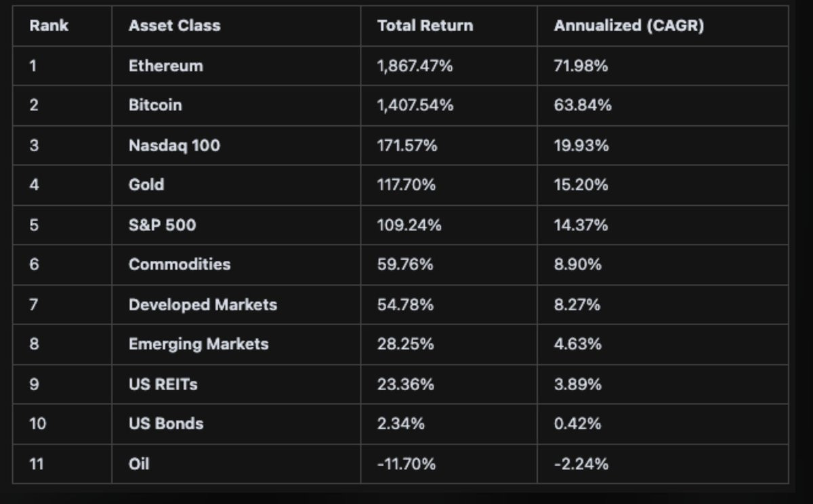Click the Annualized (CAGR) column header
The height and width of the screenshot is (504, 813).
[628, 26]
